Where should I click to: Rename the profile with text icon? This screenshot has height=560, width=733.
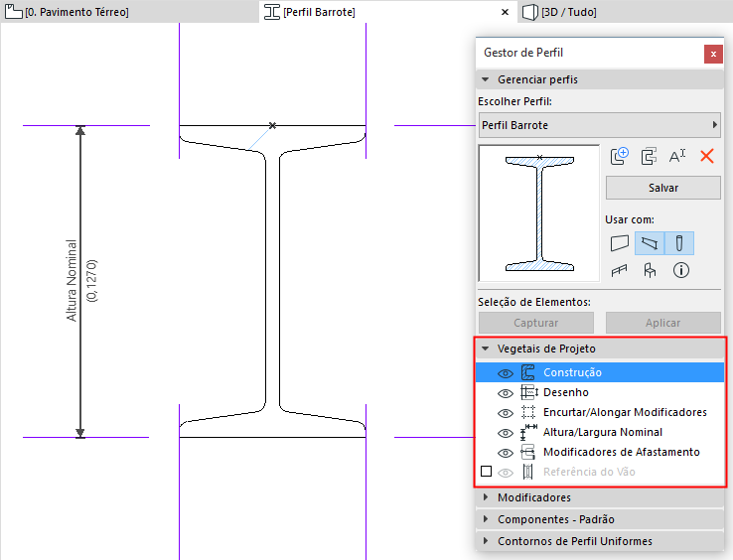click(x=677, y=156)
